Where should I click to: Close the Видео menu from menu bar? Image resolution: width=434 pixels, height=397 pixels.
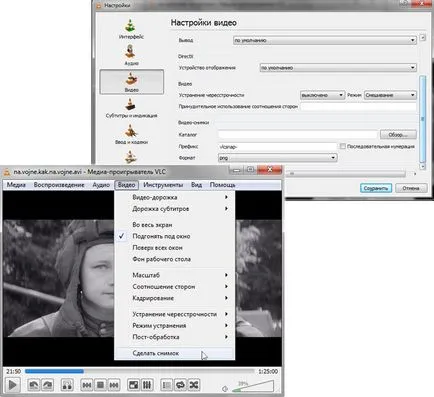click(126, 185)
